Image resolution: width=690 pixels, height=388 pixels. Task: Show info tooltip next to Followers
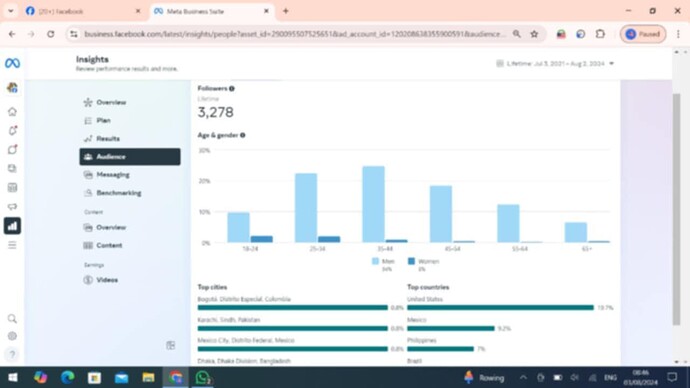click(x=232, y=88)
